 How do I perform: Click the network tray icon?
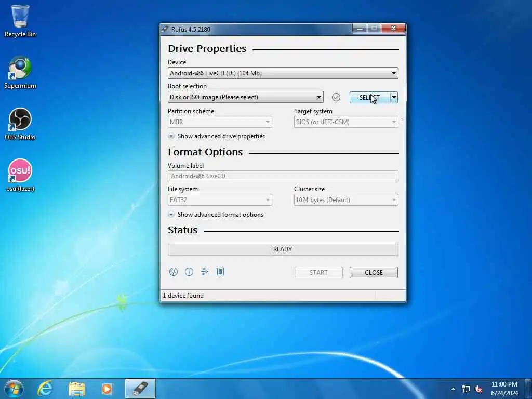[x=466, y=389]
